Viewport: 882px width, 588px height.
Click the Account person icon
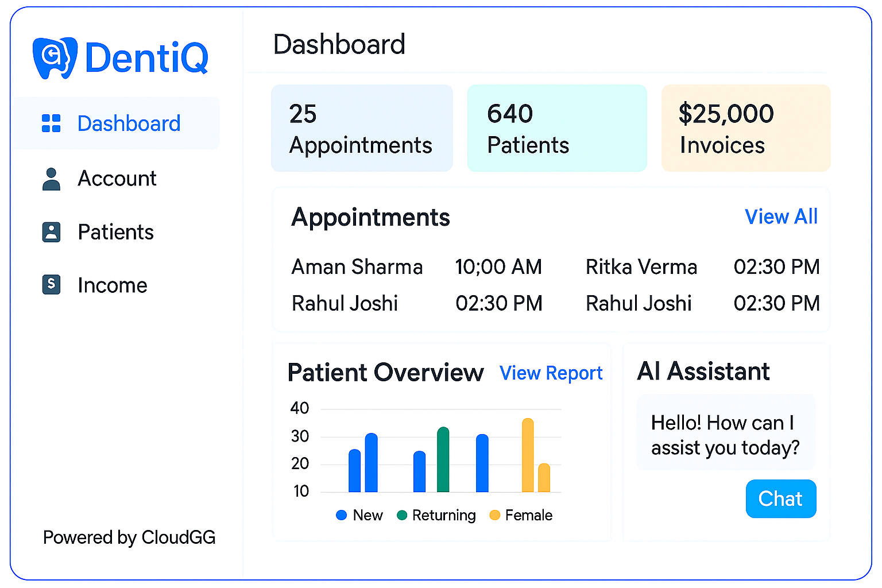[52, 179]
